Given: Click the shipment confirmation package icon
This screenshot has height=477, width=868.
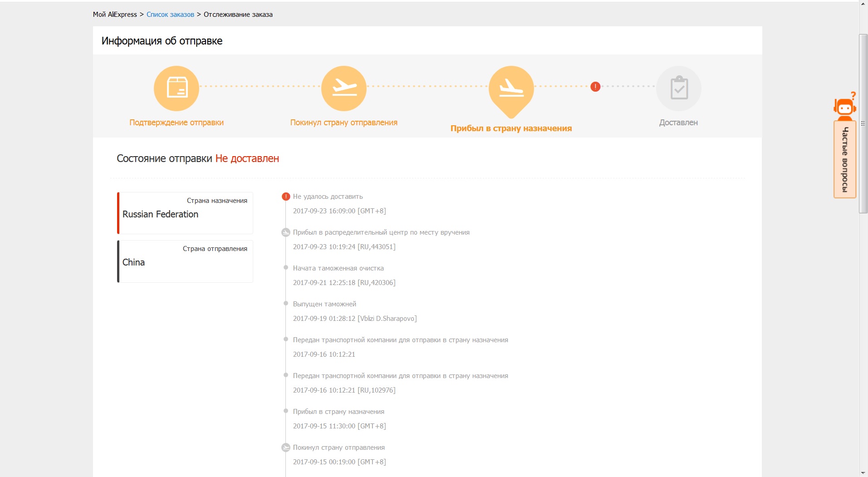Looking at the screenshot, I should coord(177,88).
